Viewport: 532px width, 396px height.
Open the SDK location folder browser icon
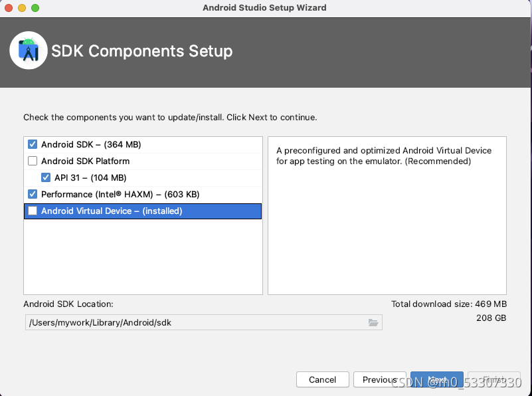tap(373, 322)
